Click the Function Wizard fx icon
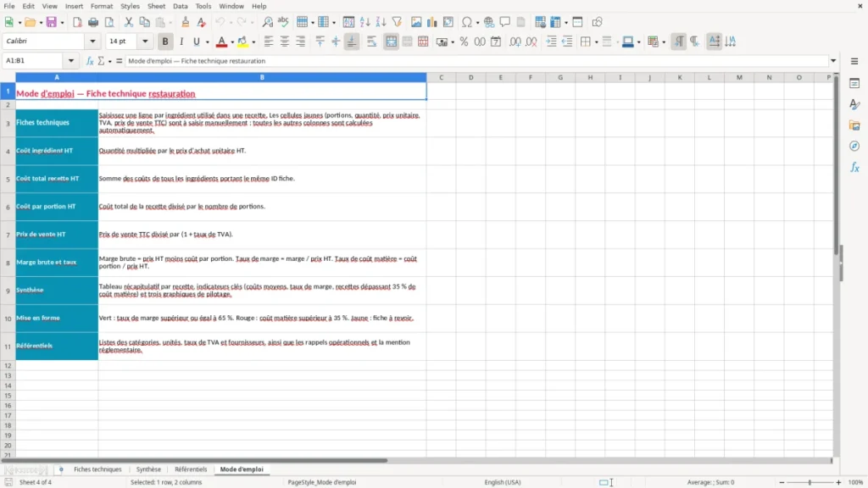Screen dimensions: 868x488 (90, 61)
